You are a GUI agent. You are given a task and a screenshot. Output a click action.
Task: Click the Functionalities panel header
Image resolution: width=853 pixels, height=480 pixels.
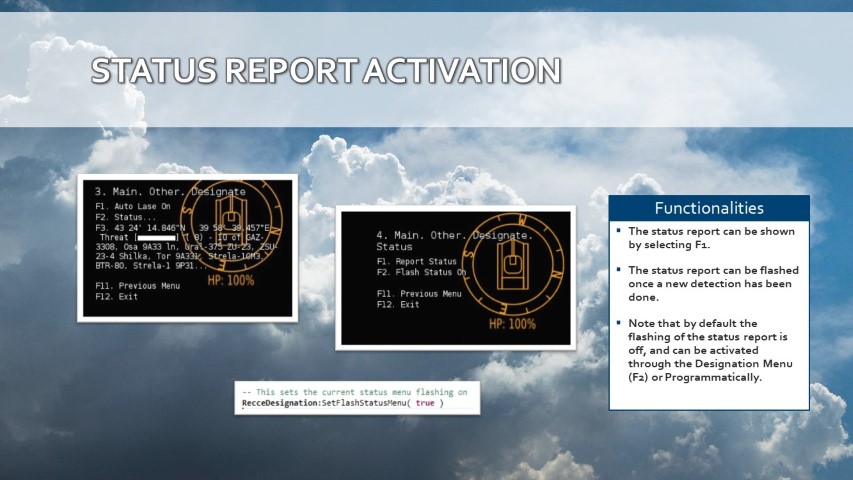point(708,209)
